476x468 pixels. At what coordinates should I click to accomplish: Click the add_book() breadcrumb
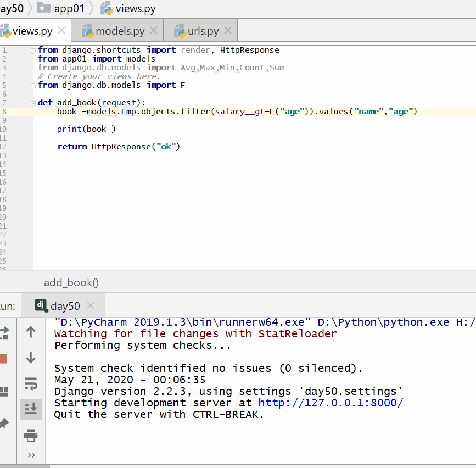(71, 282)
